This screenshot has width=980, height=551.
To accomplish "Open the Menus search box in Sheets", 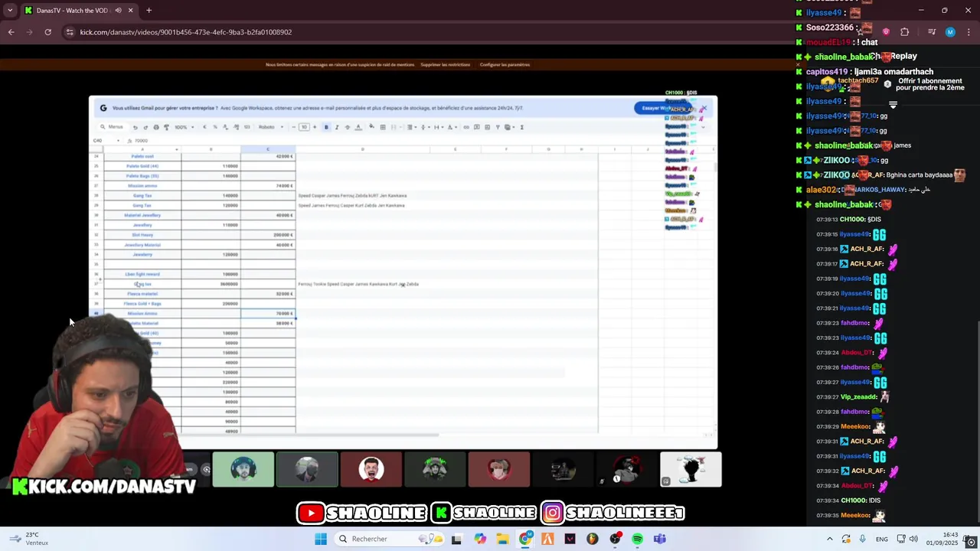I will click(111, 127).
